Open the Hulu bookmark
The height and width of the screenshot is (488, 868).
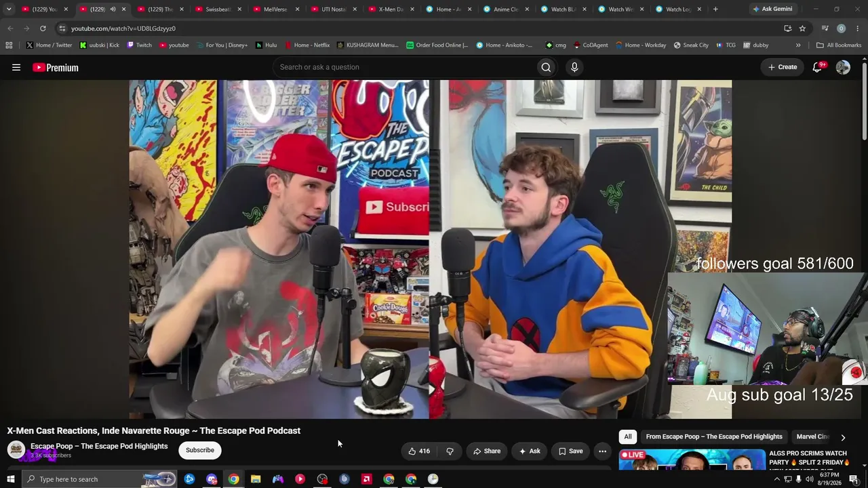point(267,45)
